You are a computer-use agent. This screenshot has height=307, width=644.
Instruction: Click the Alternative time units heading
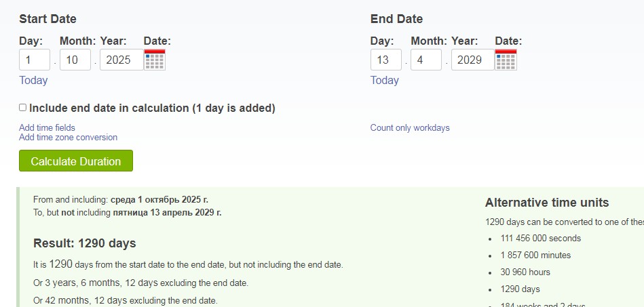(x=547, y=203)
